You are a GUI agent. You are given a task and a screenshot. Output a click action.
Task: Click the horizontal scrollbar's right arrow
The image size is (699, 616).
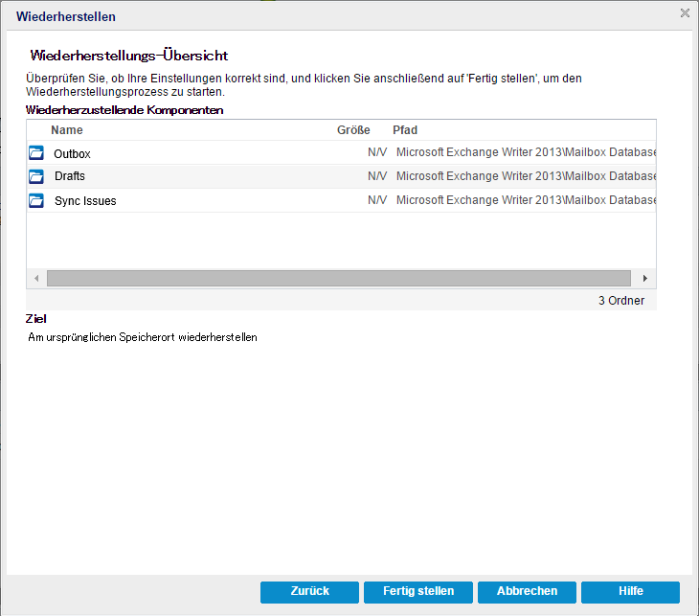(x=645, y=279)
